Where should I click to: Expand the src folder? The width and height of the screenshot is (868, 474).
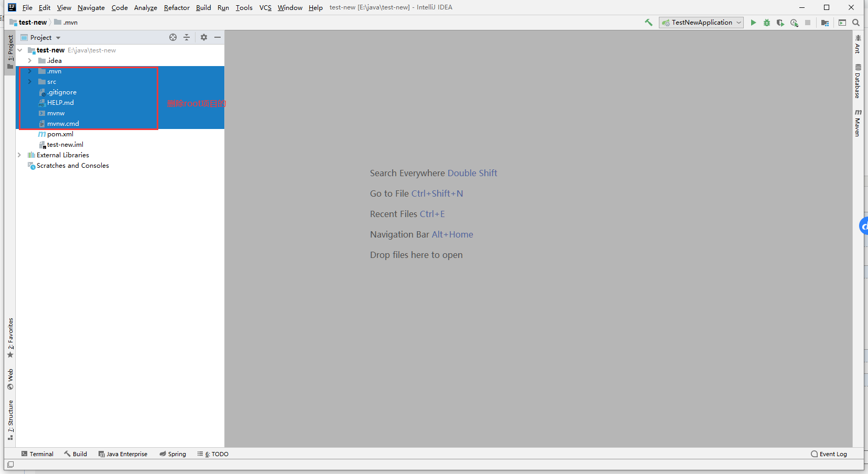click(30, 82)
